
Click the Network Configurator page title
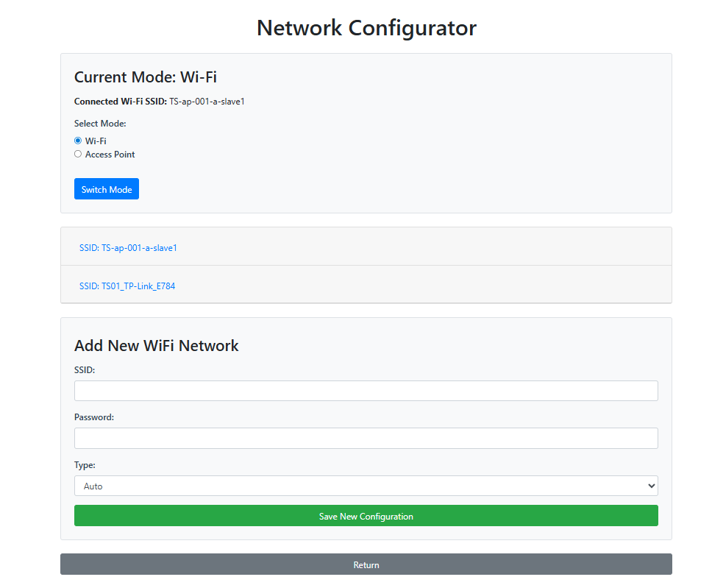(366, 27)
